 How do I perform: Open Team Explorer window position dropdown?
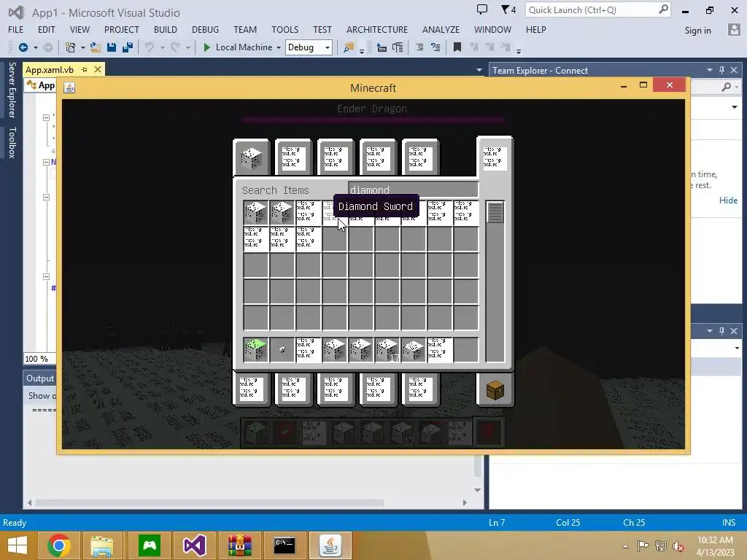coord(709,70)
